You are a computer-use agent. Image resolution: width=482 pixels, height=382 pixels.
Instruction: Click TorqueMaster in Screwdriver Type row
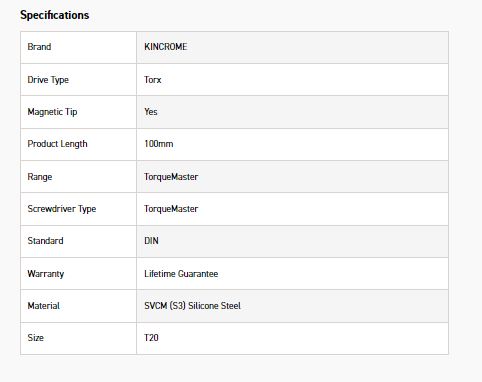171,209
